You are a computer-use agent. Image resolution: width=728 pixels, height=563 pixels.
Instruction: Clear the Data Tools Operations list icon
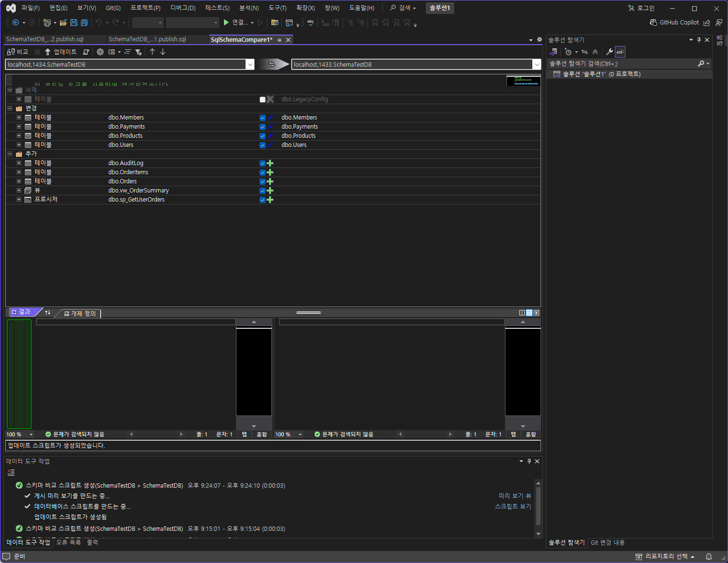click(11, 472)
